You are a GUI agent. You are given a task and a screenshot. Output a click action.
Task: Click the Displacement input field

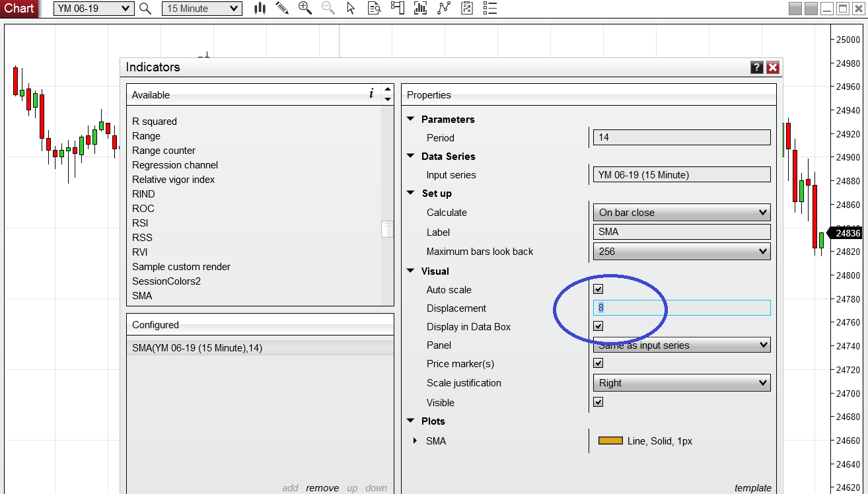[682, 308]
